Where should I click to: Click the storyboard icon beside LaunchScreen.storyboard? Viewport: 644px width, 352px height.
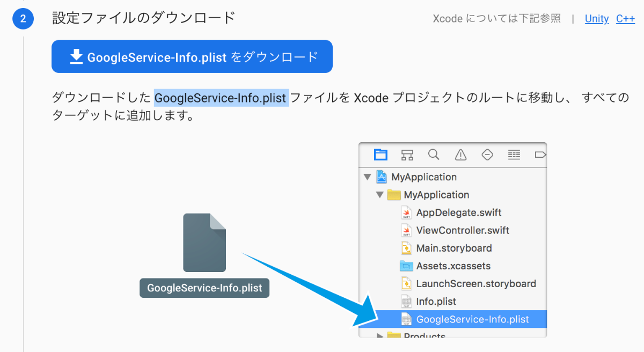(406, 283)
